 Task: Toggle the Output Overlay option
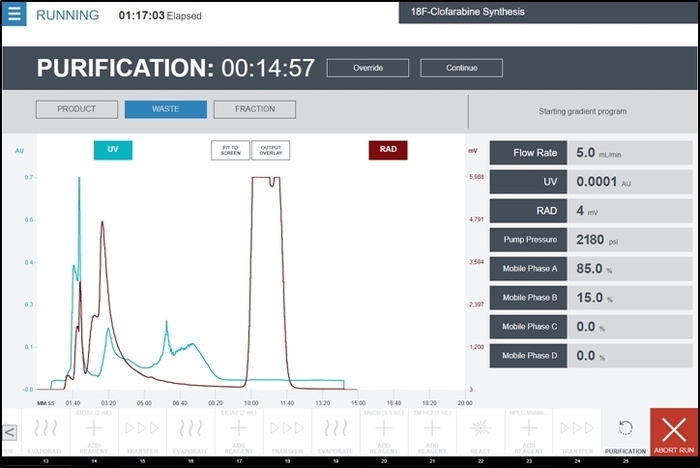[x=271, y=150]
